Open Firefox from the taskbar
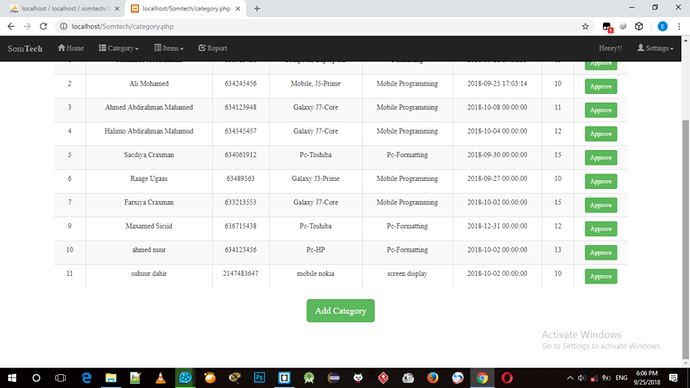 433,378
